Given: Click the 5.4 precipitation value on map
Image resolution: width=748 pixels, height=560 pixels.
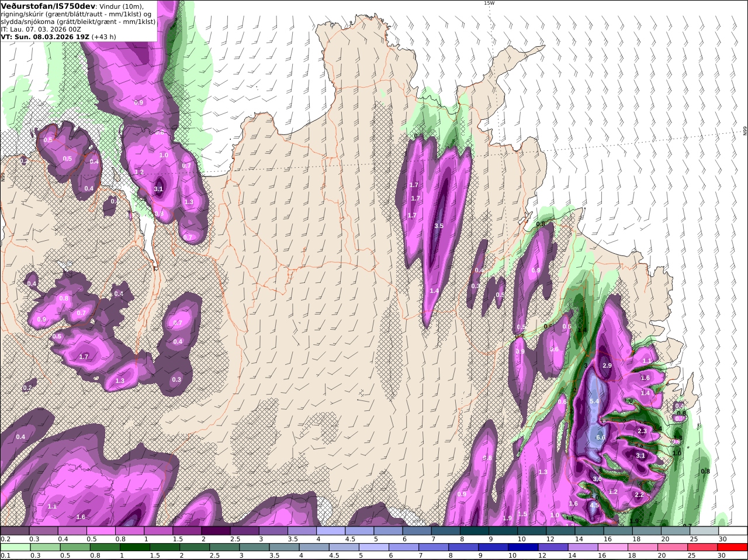Looking at the screenshot, I should pos(594,401).
